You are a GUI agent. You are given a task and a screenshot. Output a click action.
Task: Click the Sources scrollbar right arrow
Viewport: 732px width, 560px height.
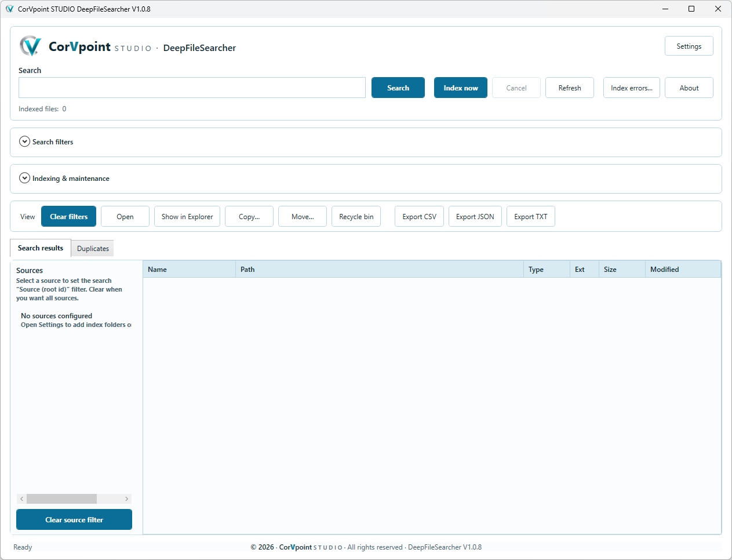(126, 499)
